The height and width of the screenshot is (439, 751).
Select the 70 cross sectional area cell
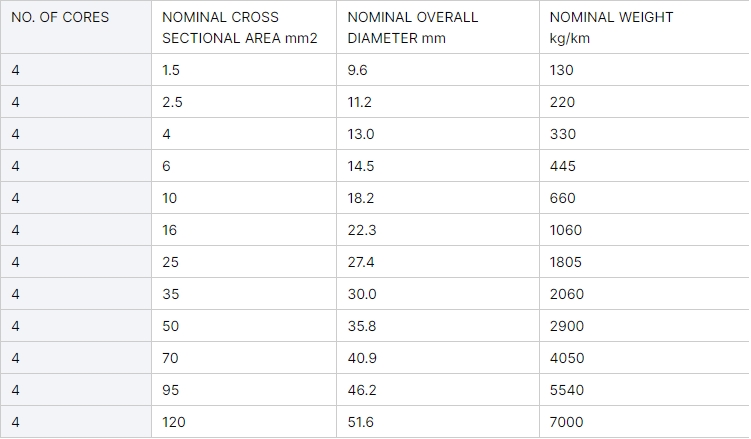click(244, 358)
